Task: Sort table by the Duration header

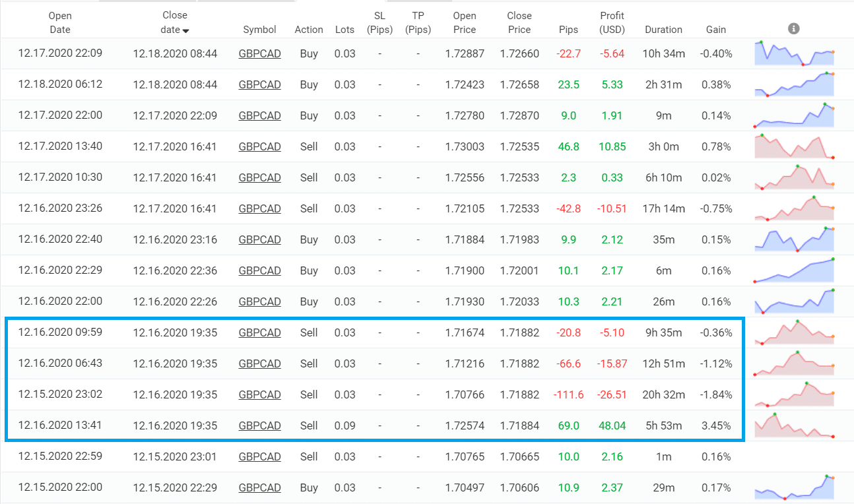Action: [663, 30]
